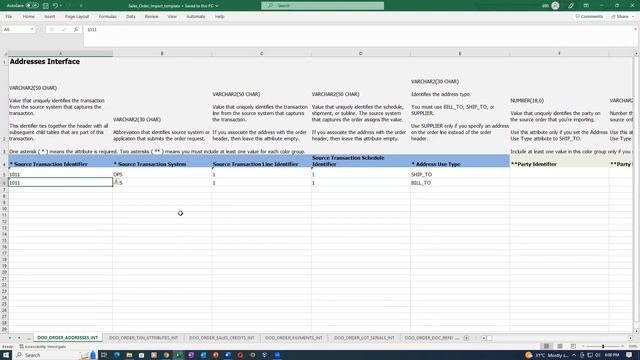Switch to DOO_ORDER_TXN_ATTRIBUTES_INT sheet tab
Image resolution: width=640 pixels, height=360 pixels.
pyautogui.click(x=143, y=338)
